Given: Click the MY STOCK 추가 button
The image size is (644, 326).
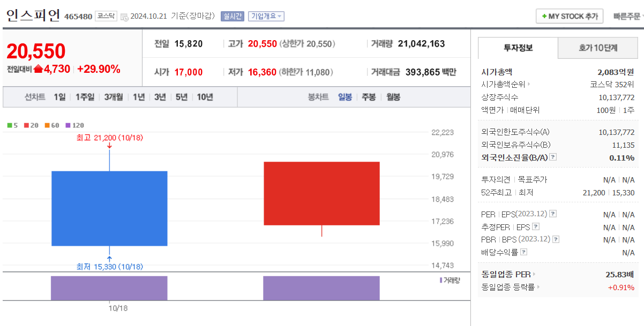Looking at the screenshot, I should [x=570, y=16].
